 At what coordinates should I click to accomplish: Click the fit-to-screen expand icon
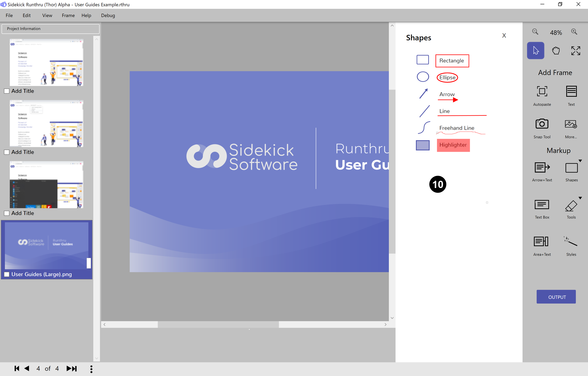point(575,51)
